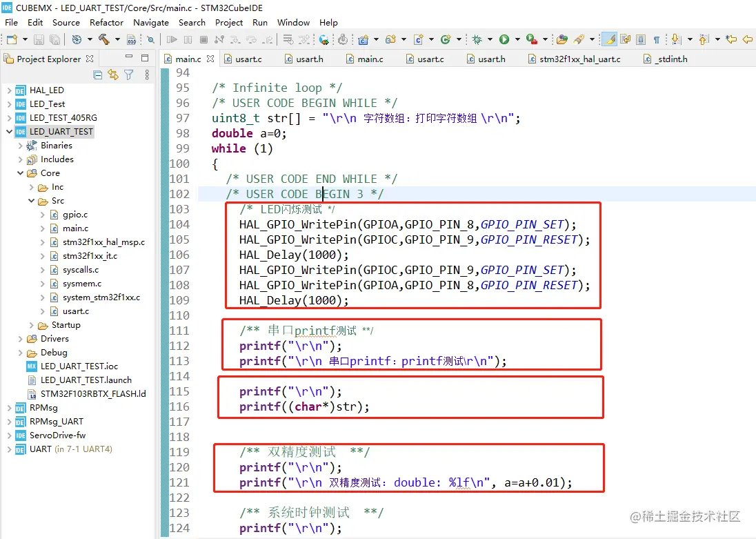Open the Project Explorer view menu dots
The height and width of the screenshot is (539, 756).
(146, 75)
